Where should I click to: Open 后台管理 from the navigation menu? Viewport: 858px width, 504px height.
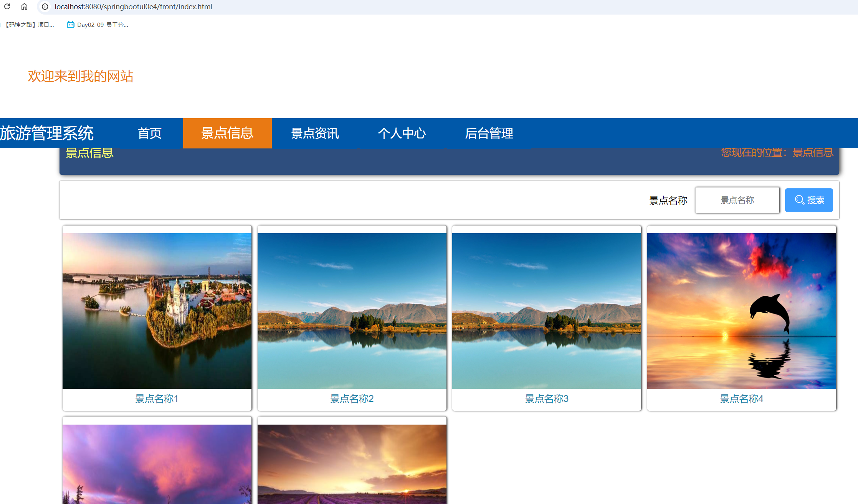click(x=489, y=133)
